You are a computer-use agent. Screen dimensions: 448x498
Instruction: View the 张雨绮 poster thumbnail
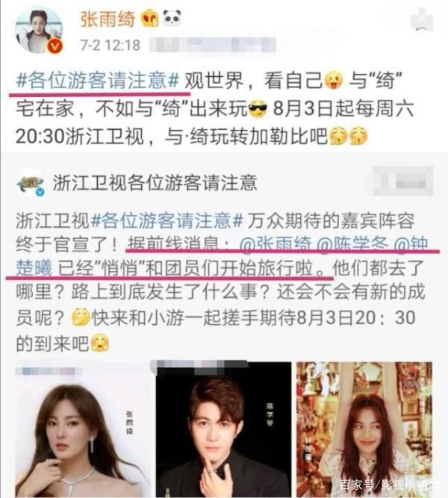point(83,429)
